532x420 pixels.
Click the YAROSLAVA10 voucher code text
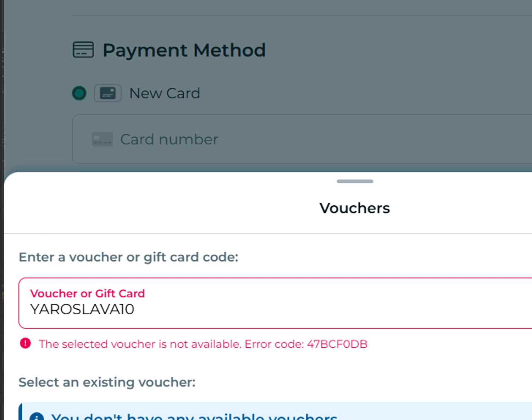pyautogui.click(x=82, y=309)
